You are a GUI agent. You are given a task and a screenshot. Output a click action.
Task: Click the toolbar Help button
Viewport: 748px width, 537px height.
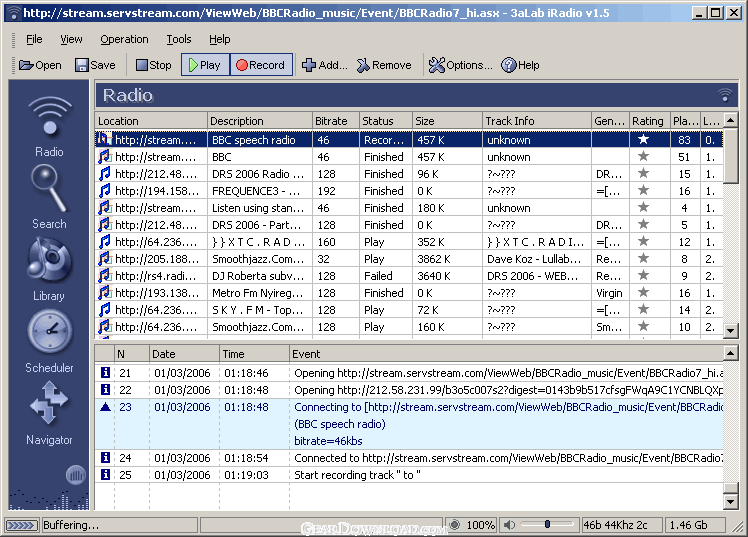click(x=520, y=65)
